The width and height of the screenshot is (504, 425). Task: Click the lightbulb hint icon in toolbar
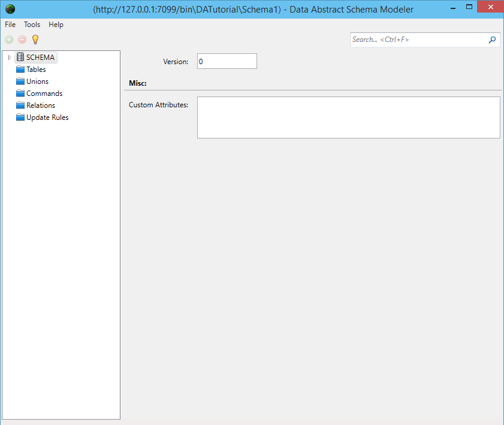pos(35,39)
